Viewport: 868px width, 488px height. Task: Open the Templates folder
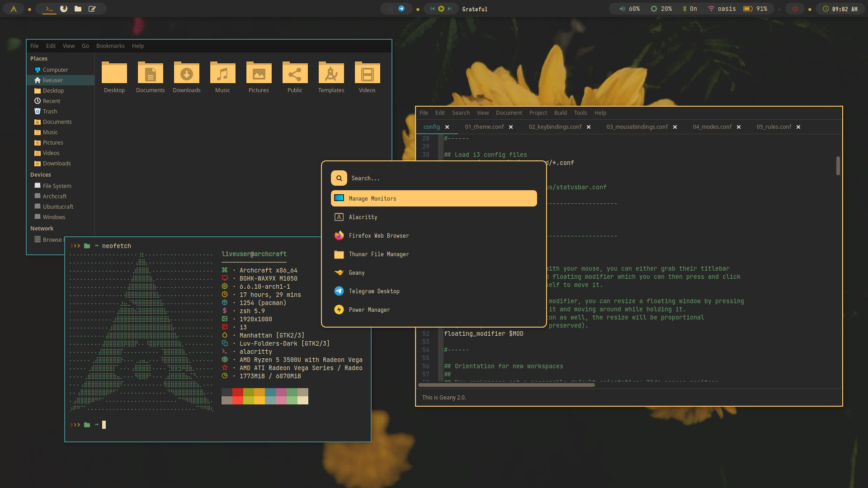pyautogui.click(x=331, y=77)
